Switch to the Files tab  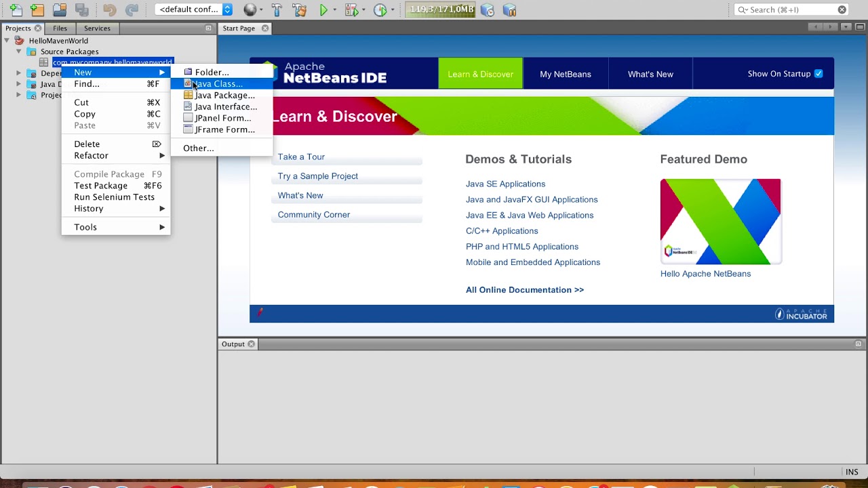point(60,28)
